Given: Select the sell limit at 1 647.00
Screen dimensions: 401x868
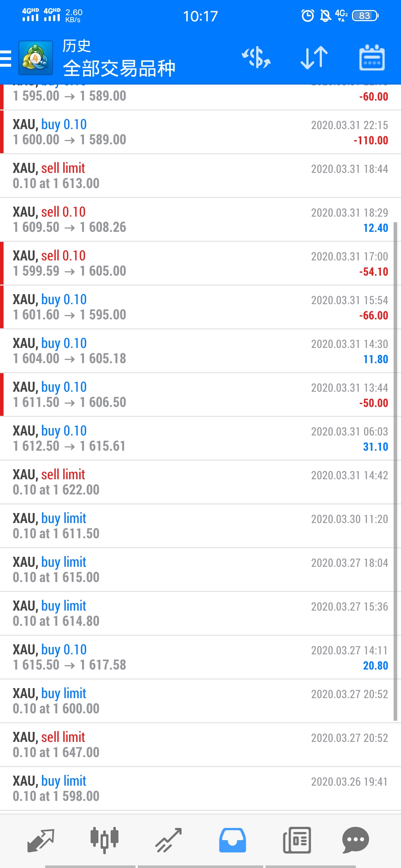Looking at the screenshot, I should point(200,745).
